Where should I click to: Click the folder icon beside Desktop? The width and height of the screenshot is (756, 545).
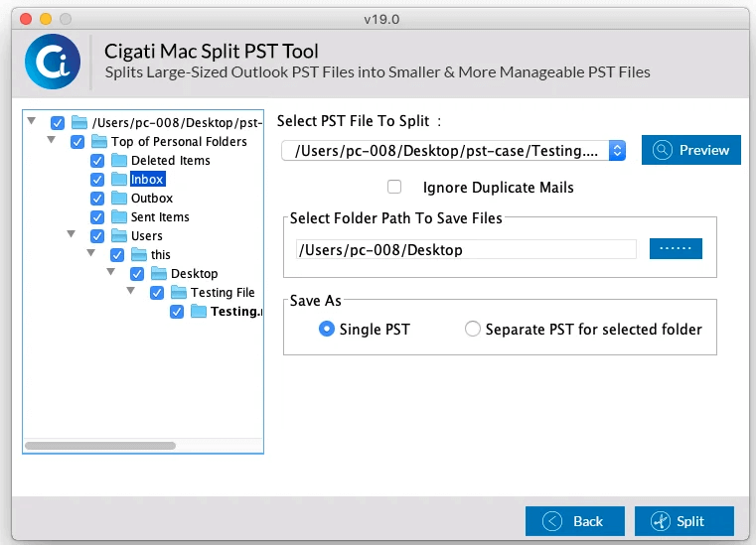tap(159, 273)
